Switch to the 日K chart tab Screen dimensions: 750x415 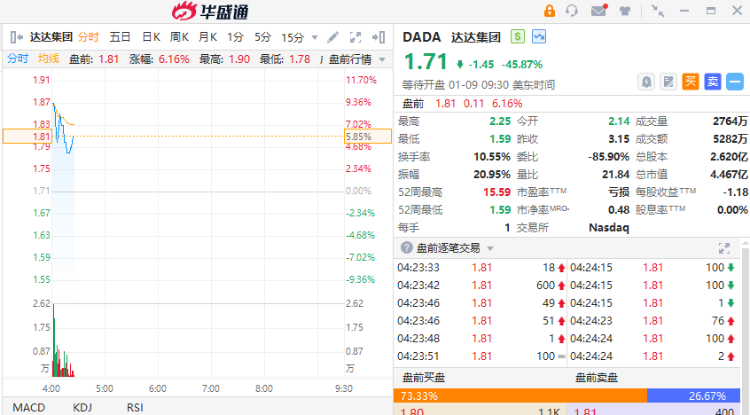[151, 37]
